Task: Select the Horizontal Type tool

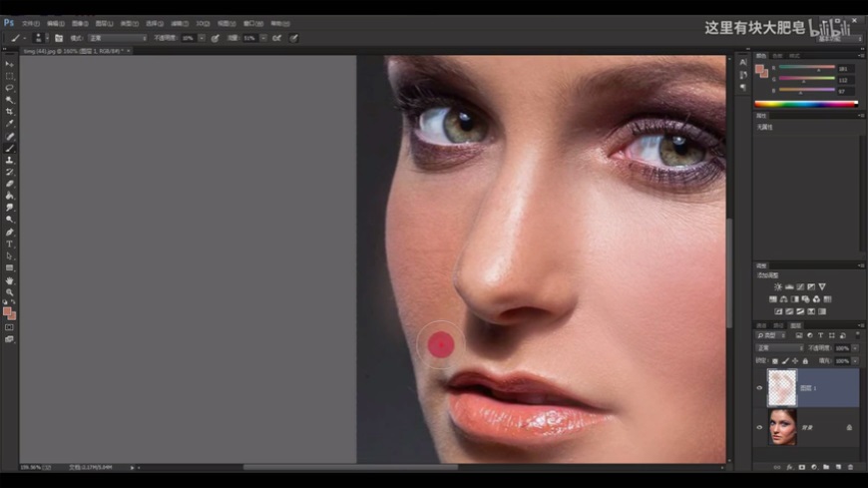Action: point(10,244)
